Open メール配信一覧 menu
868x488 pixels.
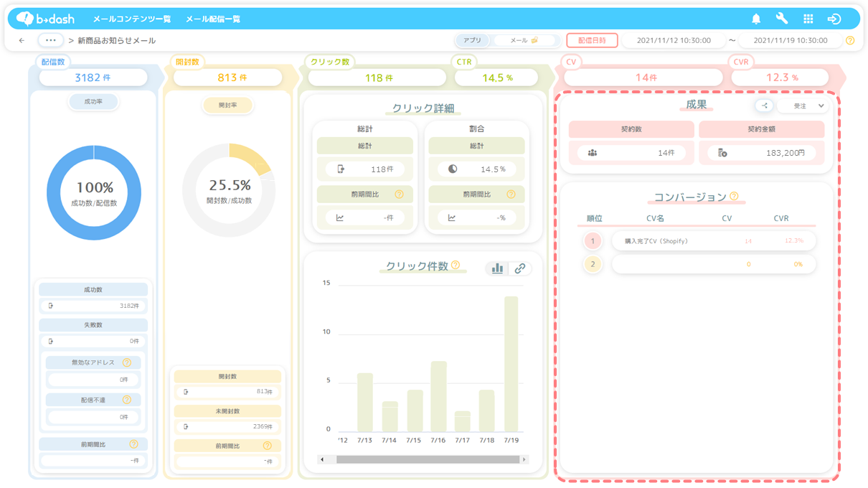[x=213, y=19]
